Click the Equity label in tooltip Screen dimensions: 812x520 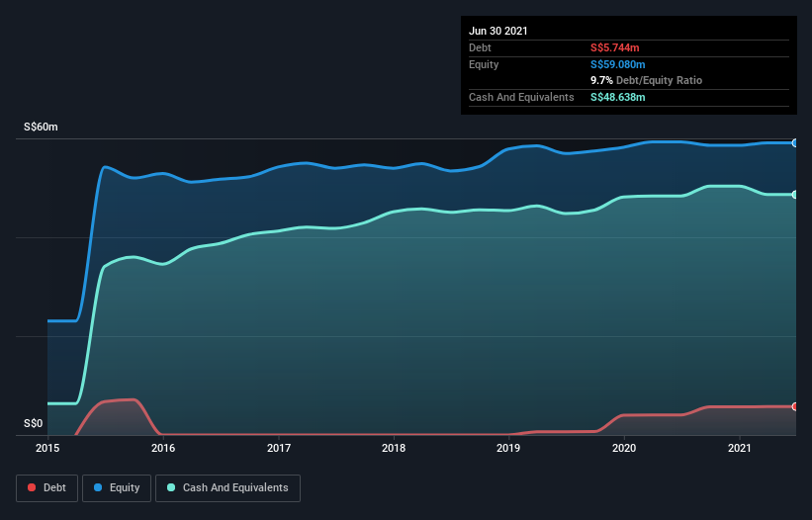(484, 64)
